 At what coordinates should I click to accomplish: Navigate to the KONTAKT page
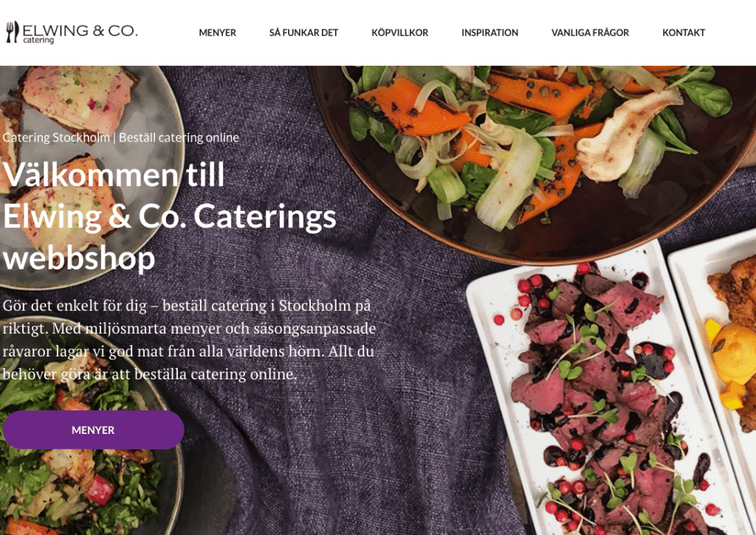tap(684, 32)
